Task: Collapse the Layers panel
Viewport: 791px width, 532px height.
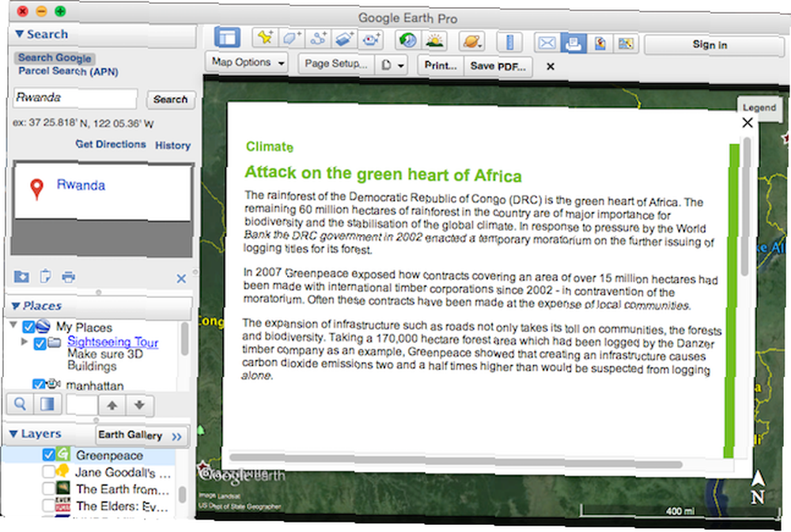Action: (x=13, y=434)
